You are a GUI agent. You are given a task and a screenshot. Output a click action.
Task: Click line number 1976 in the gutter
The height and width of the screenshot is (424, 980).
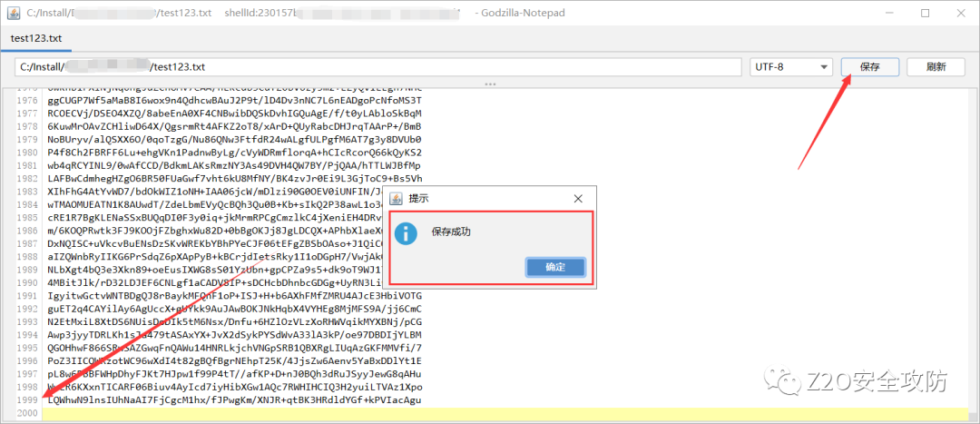point(27,100)
